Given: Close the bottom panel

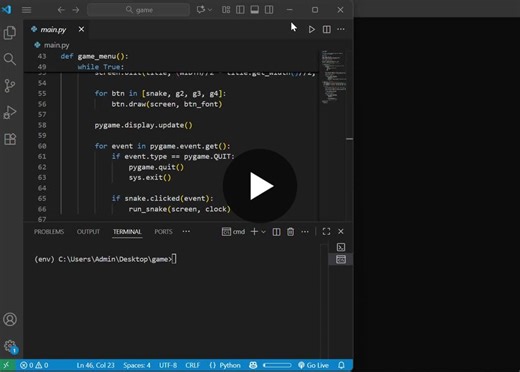Looking at the screenshot, I should [x=341, y=232].
